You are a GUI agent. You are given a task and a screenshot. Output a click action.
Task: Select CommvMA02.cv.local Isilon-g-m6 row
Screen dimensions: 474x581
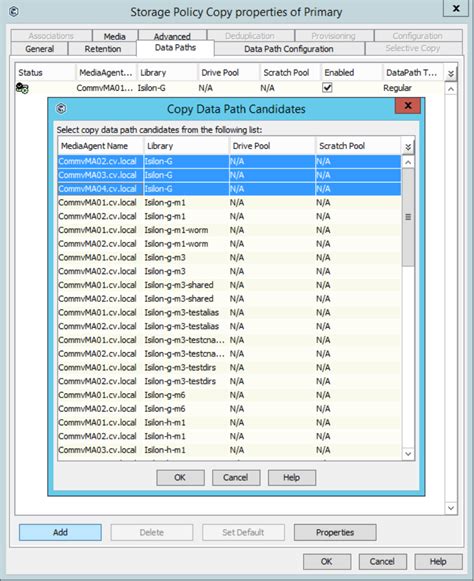[229, 409]
